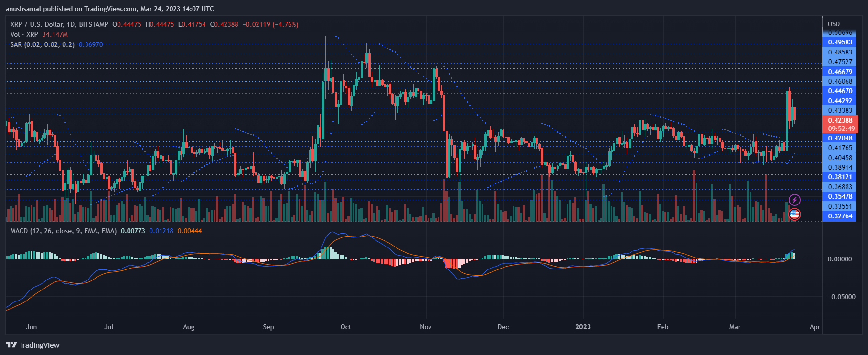Click the Apr label on time axis

point(815,327)
